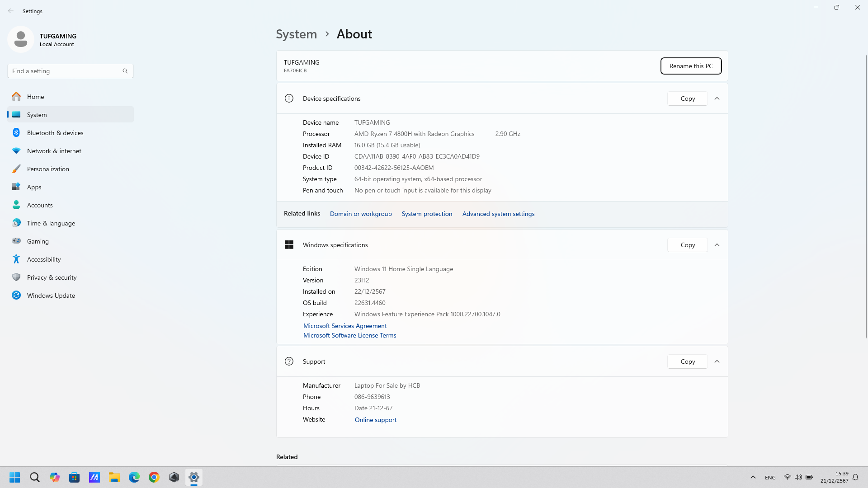
Task: Open Microsoft Software License Terms
Action: (349, 335)
